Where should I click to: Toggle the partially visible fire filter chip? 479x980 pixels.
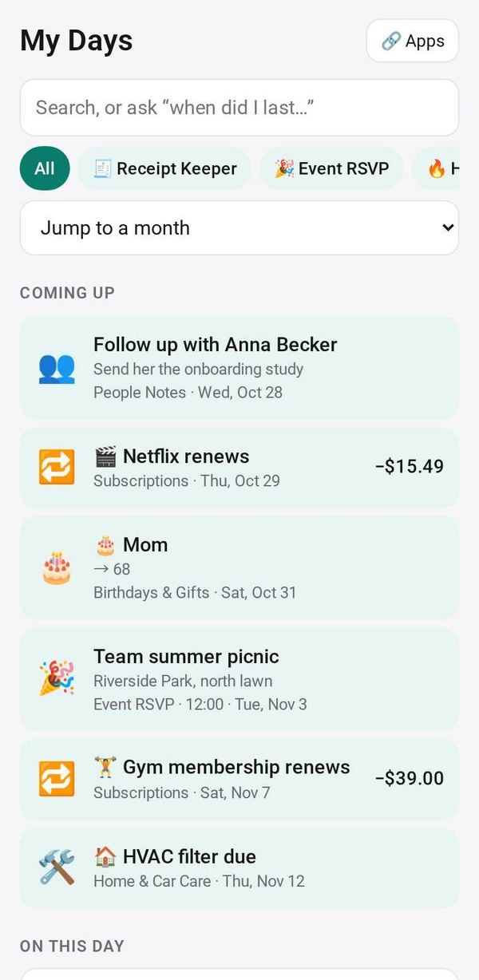click(436, 168)
